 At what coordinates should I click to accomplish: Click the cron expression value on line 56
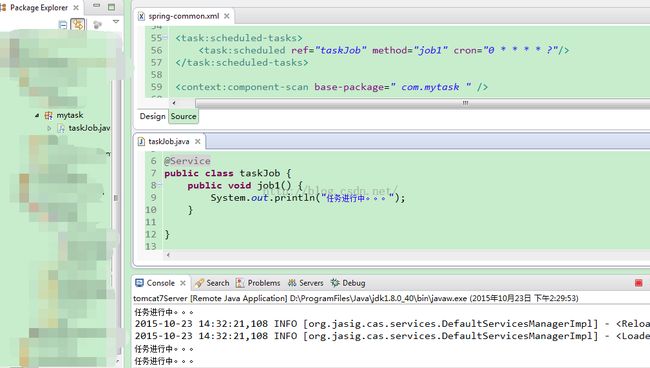[x=521, y=50]
